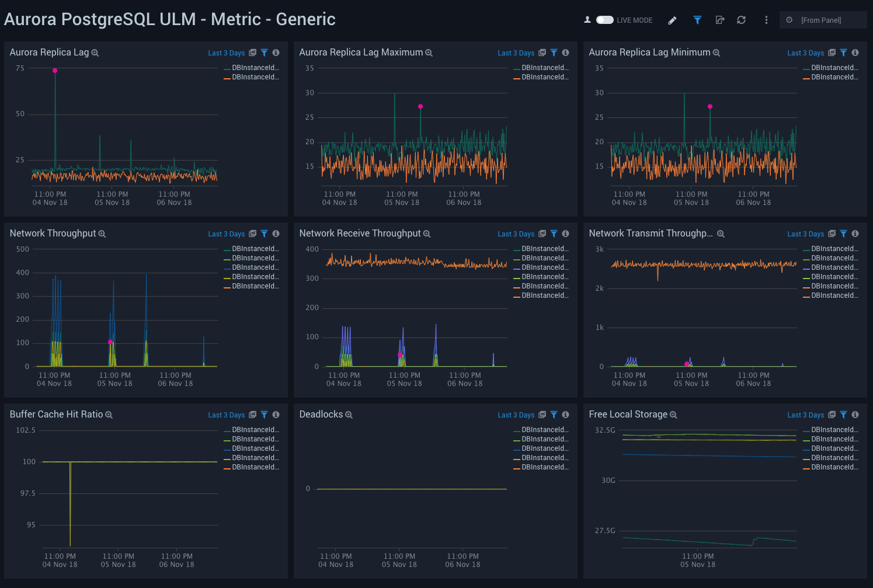Click the edit pencil icon in the top toolbar
This screenshot has width=873, height=588.
pos(672,19)
